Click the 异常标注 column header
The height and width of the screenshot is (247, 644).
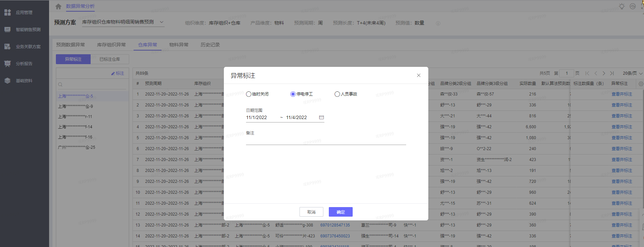[619, 84]
